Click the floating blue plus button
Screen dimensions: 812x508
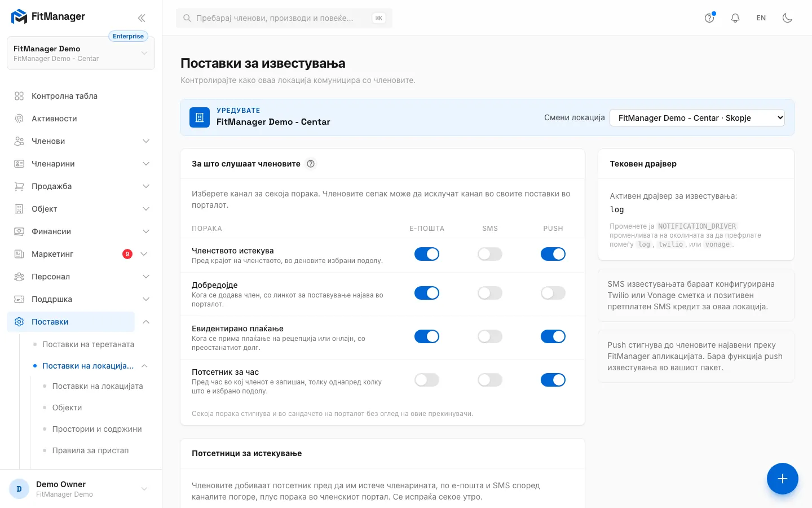[x=783, y=479]
